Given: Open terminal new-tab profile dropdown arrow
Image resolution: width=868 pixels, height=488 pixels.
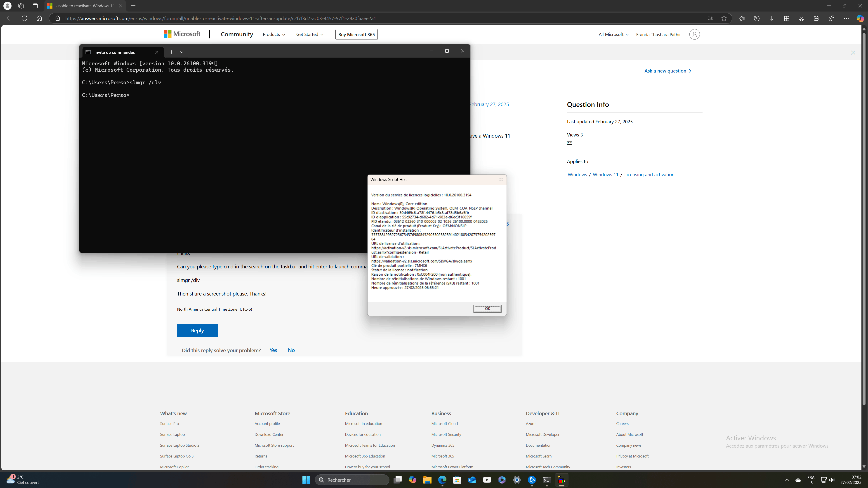Looking at the screenshot, I should 182,52.
